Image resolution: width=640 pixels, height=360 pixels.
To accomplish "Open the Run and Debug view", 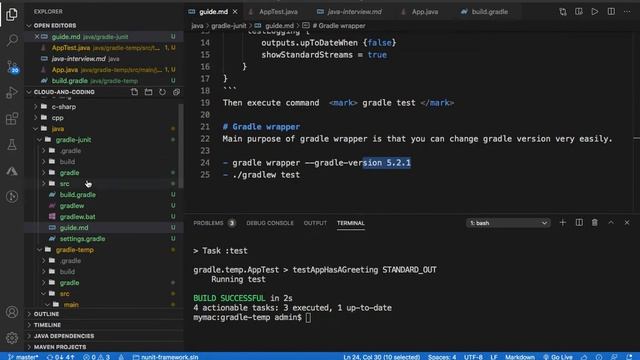I will [12, 93].
